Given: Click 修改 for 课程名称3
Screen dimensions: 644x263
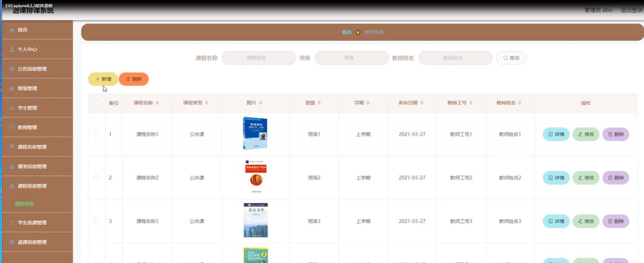Looking at the screenshot, I should click(x=586, y=221).
